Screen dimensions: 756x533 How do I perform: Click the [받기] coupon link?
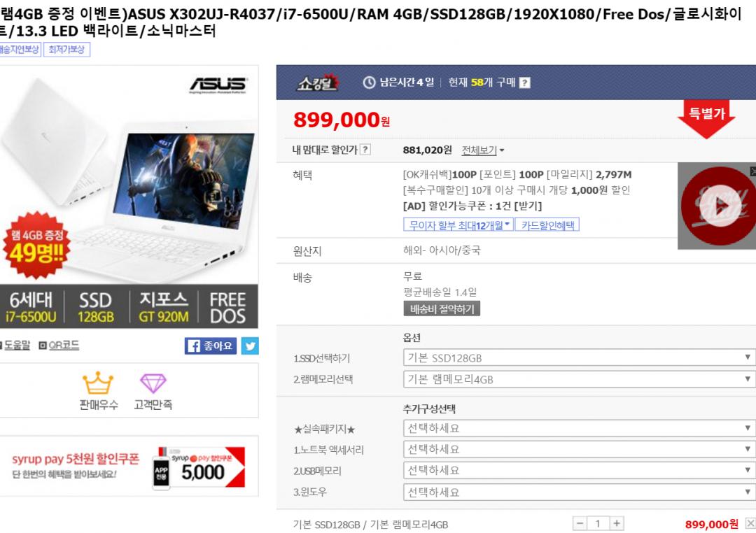point(528,206)
